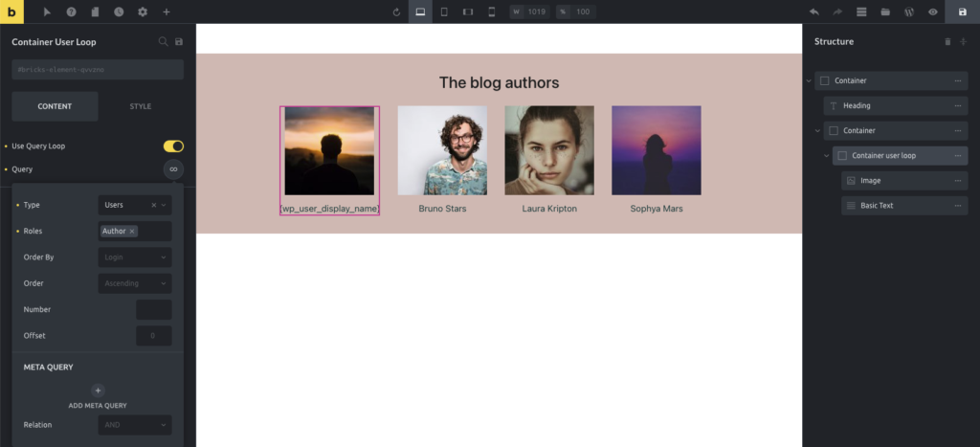The image size is (980, 447).
Task: Open the query Type dropdown
Action: coord(135,205)
